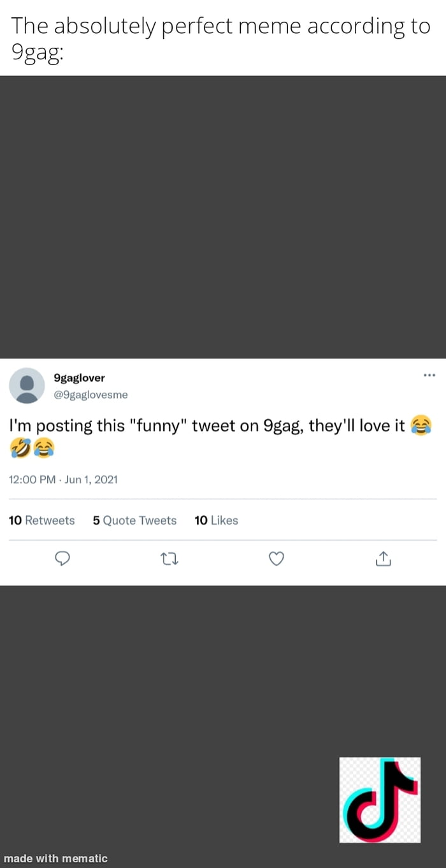Click the tears of joy emoji after "love it"
This screenshot has height=868, width=446.
(422, 425)
